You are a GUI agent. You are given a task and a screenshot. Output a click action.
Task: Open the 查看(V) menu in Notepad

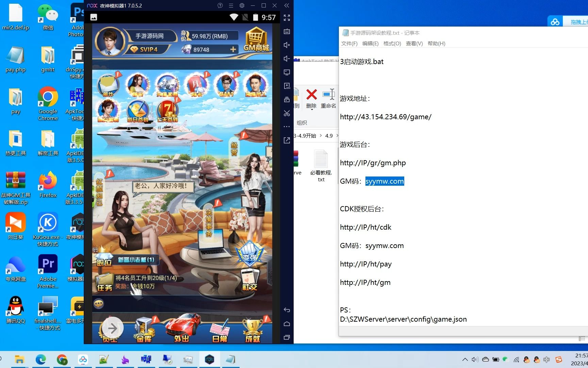[x=414, y=43]
